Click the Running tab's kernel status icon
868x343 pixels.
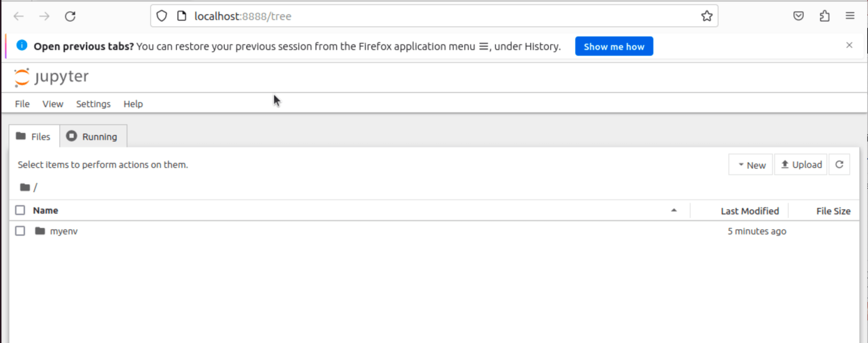coord(72,136)
